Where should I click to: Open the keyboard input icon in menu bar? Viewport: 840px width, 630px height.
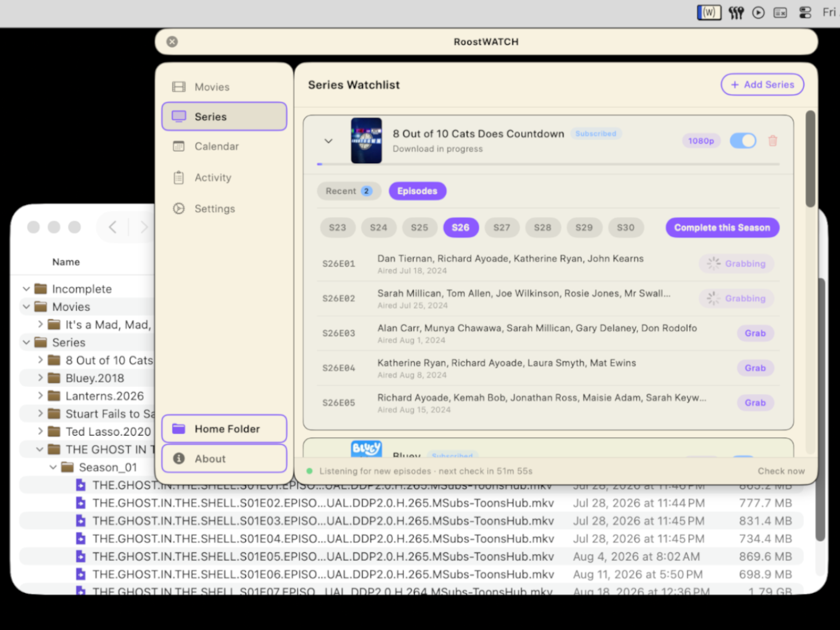pyautogui.click(x=780, y=12)
